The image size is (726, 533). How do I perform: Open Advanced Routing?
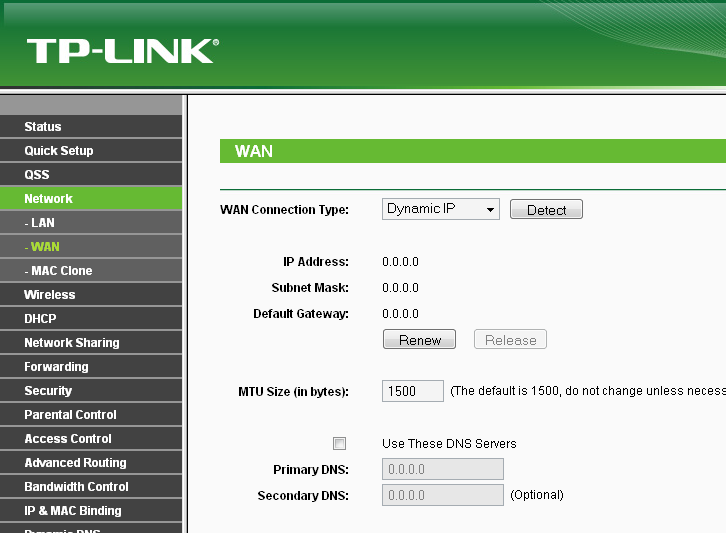91,464
